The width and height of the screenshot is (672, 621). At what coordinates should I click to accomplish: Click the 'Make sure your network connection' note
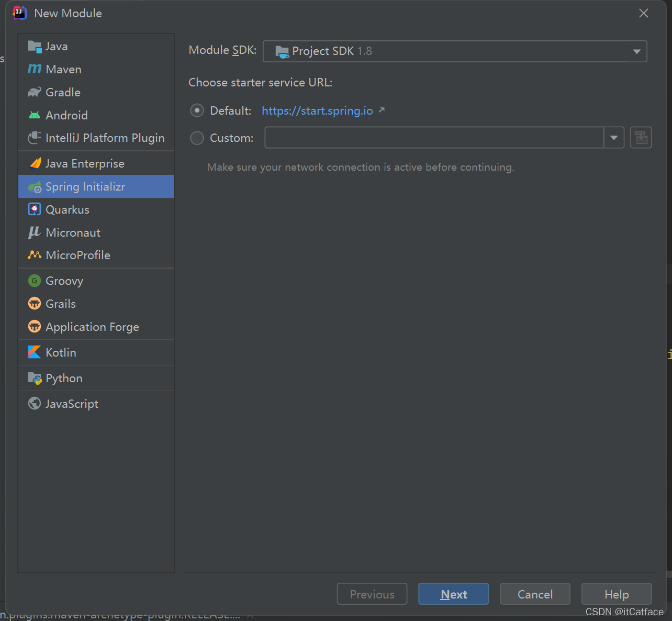pos(361,167)
